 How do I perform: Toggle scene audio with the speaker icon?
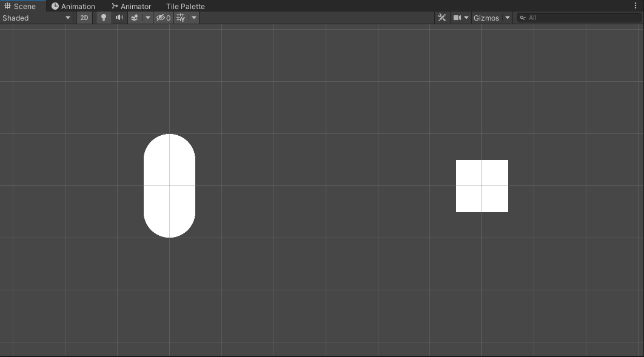(x=119, y=18)
